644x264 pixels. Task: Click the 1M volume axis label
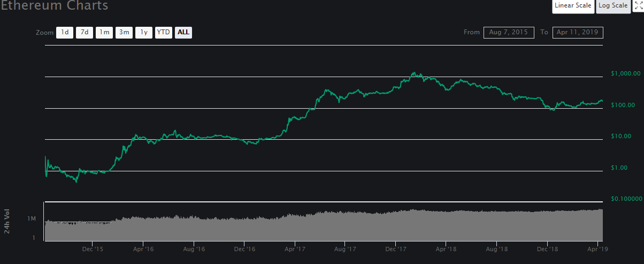(32, 219)
